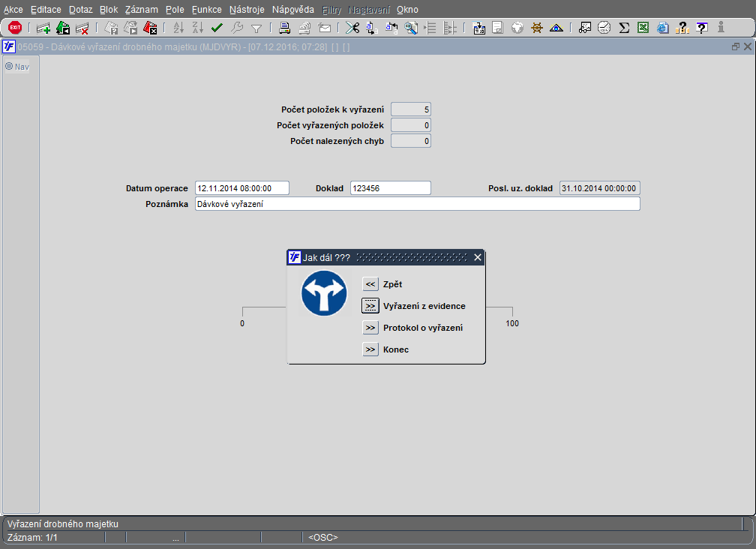Click the Počet položek k vyřazení field
756x549 pixels.
pos(411,109)
